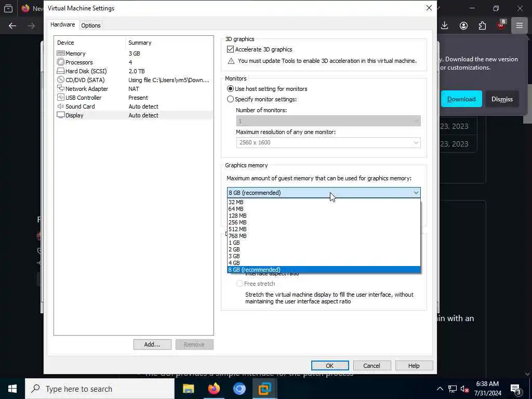Screen dimensions: 532x399
Task: Switch to Hardware tab
Action: click(63, 25)
